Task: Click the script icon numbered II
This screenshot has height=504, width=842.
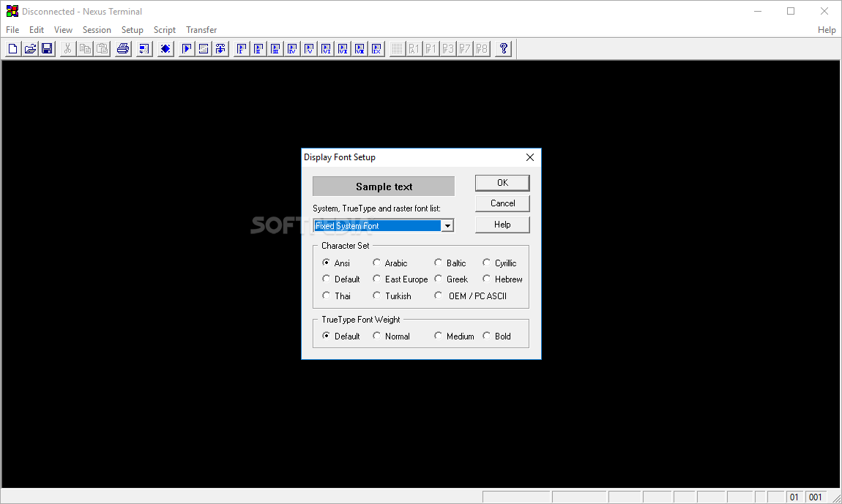Action: (258, 49)
